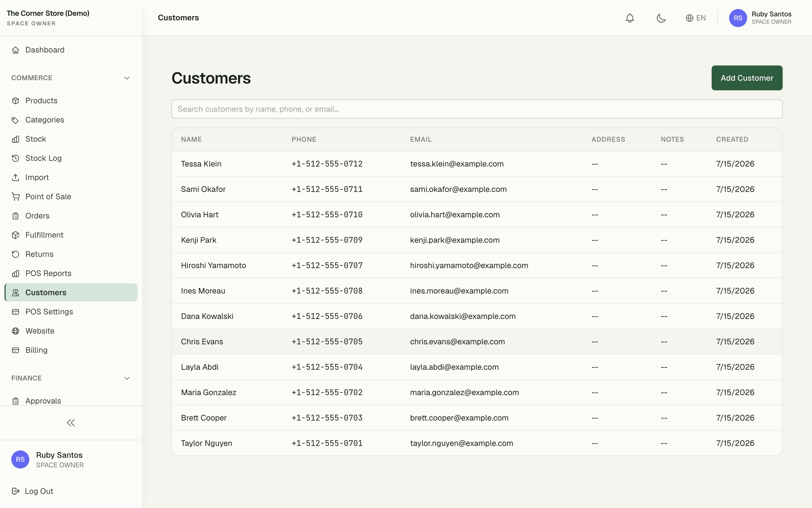Click the Point of Sale cart icon
The height and width of the screenshot is (508, 812).
(x=16, y=196)
